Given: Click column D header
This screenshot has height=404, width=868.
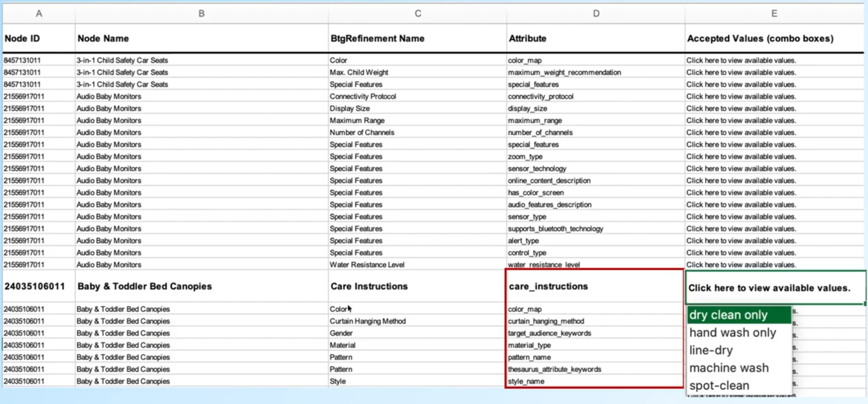Looking at the screenshot, I should tap(596, 13).
